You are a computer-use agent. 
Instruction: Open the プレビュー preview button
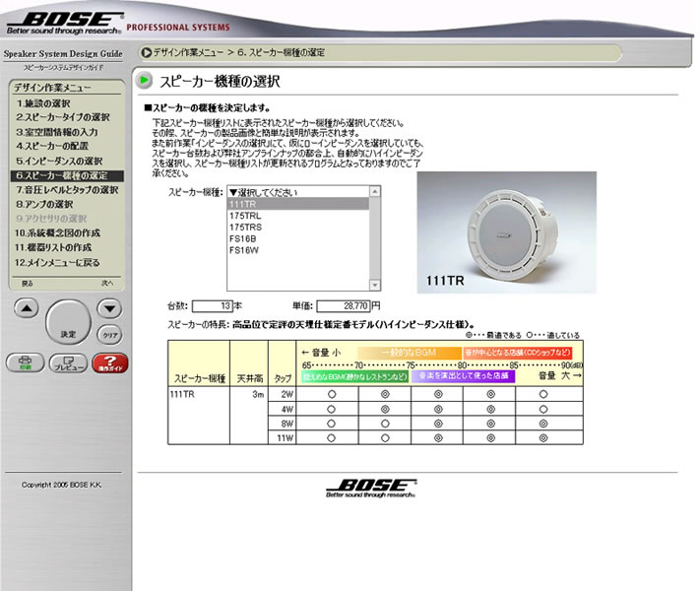click(67, 362)
